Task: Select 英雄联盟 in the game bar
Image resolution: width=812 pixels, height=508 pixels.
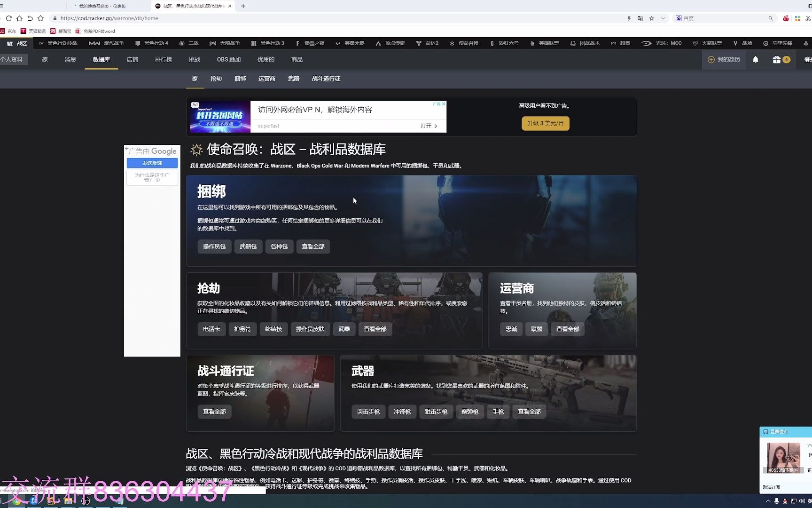Action: pyautogui.click(x=545, y=43)
